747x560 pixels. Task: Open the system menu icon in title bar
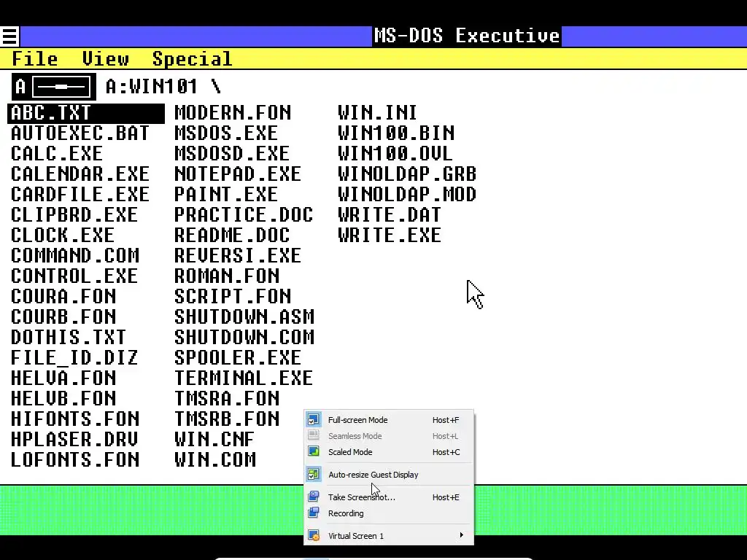click(9, 36)
